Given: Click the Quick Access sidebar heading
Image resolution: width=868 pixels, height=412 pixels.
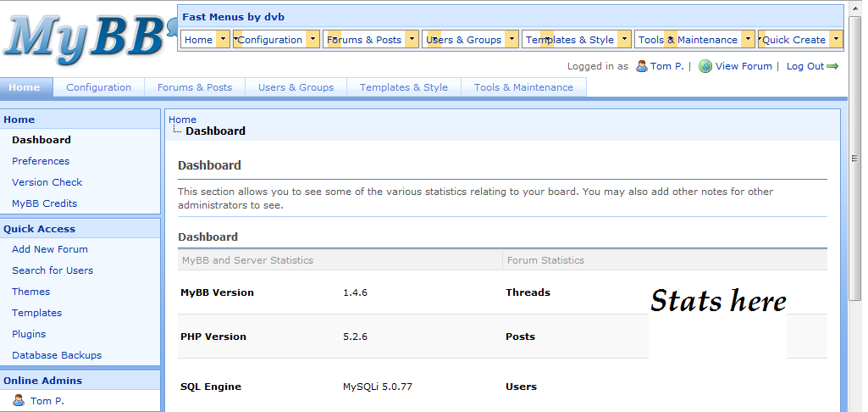Looking at the screenshot, I should (x=39, y=228).
